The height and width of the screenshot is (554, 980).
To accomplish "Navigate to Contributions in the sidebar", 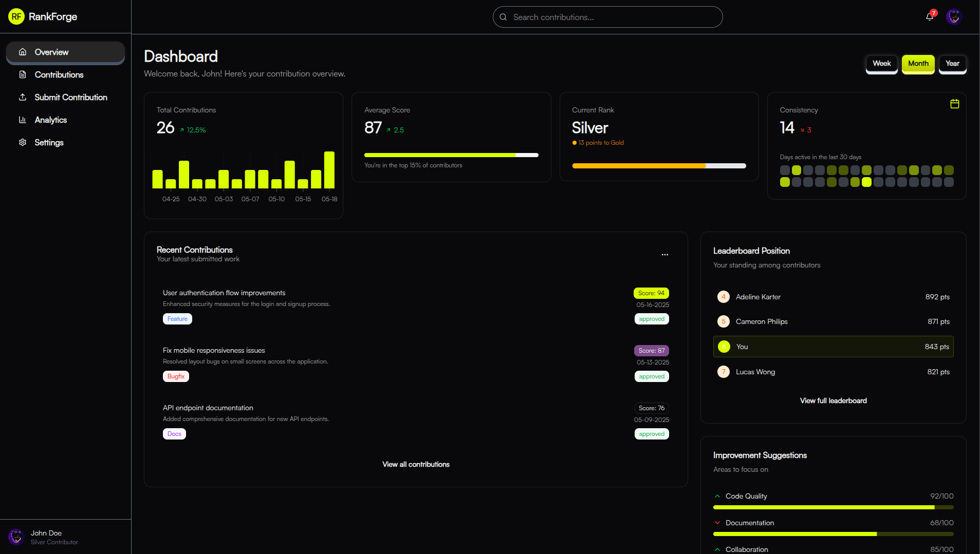I will pyautogui.click(x=59, y=74).
